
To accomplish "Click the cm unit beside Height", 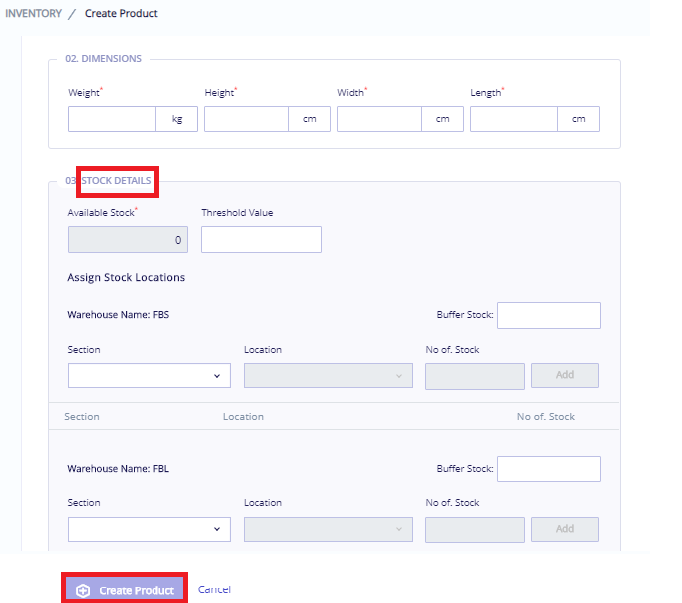I will [310, 119].
